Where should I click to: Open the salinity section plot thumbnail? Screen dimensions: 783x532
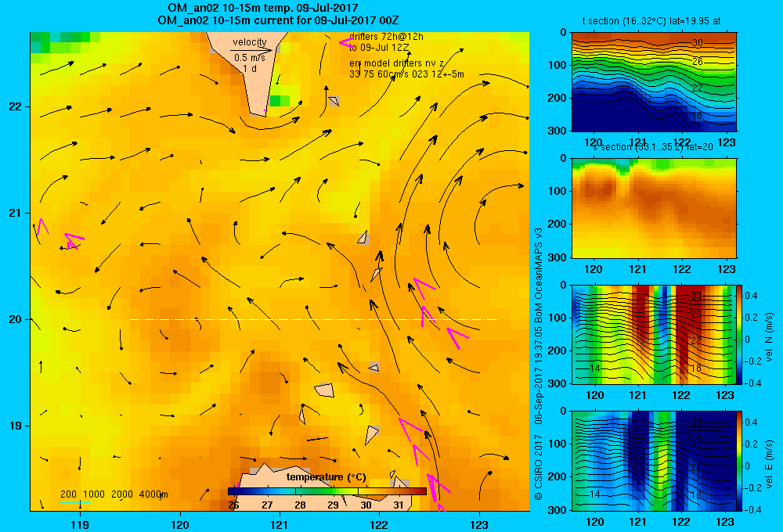point(654,208)
